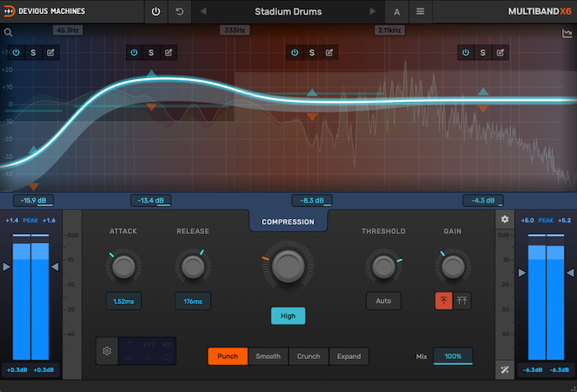Click the magic wand auto-gain icon
This screenshot has height=392, width=577.
click(x=504, y=370)
